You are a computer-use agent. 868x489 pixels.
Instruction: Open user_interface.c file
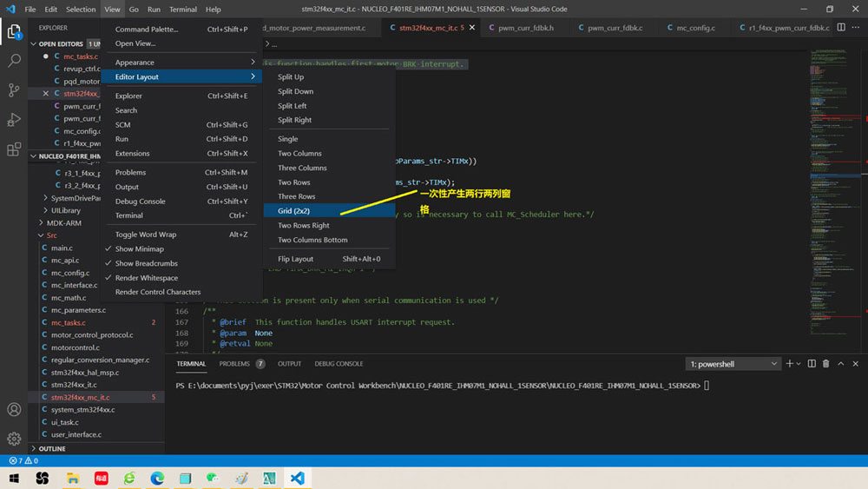(76, 435)
